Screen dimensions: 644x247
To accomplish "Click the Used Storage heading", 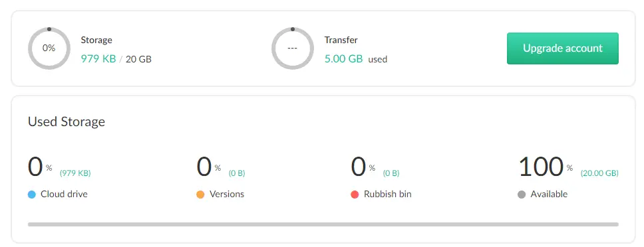I will click(67, 122).
